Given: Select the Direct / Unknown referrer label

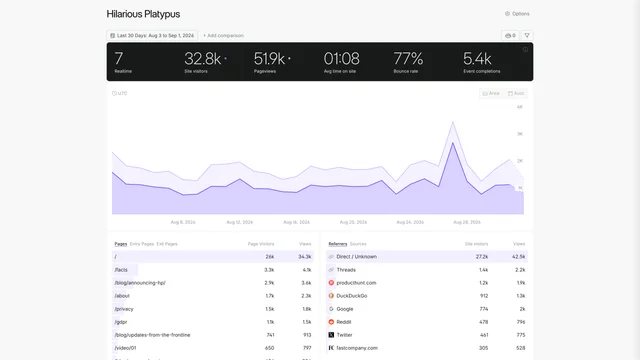Looking at the screenshot, I should [356, 257].
